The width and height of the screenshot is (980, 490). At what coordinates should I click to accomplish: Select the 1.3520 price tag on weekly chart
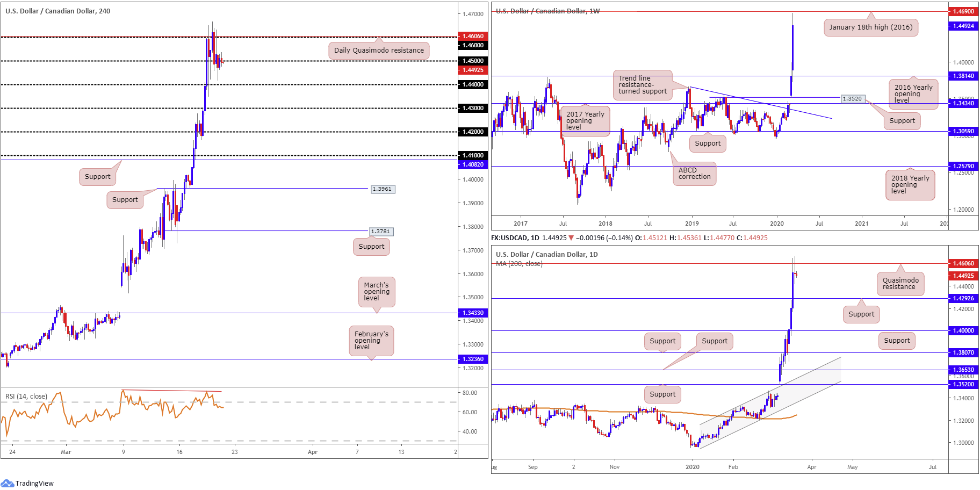852,99
